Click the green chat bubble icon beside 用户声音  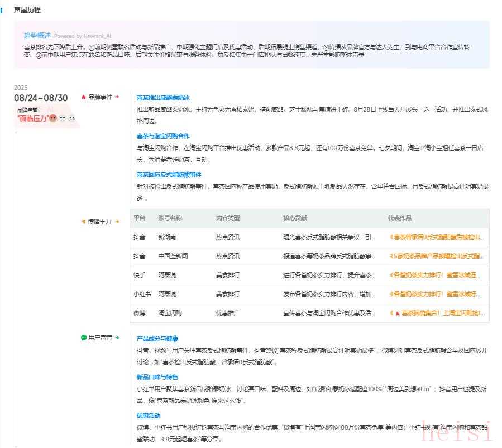[84, 338]
